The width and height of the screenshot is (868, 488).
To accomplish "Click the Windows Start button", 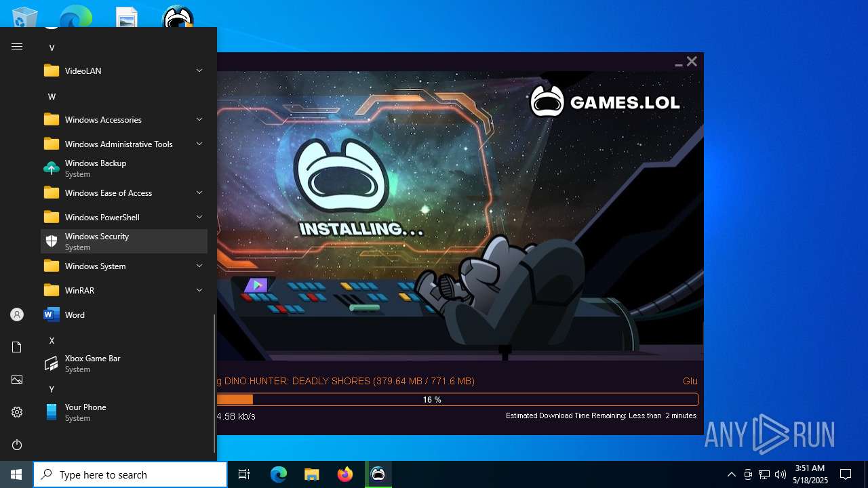I will point(16,474).
